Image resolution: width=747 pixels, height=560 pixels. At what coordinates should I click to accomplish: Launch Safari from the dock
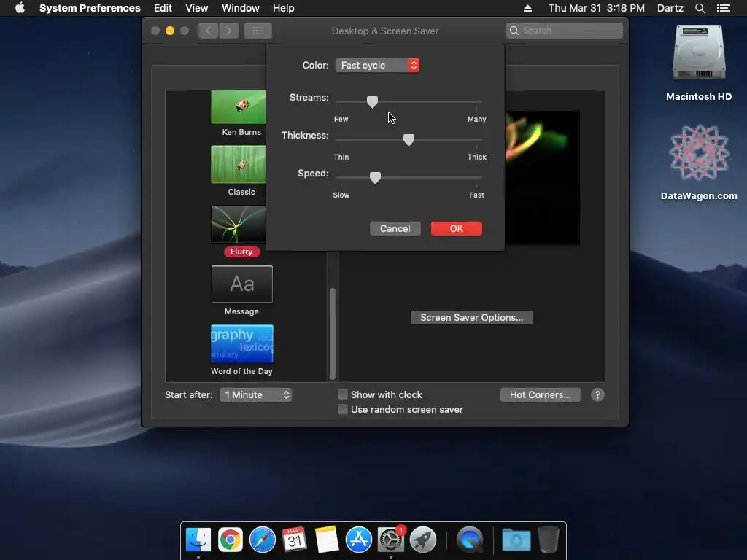click(x=262, y=540)
